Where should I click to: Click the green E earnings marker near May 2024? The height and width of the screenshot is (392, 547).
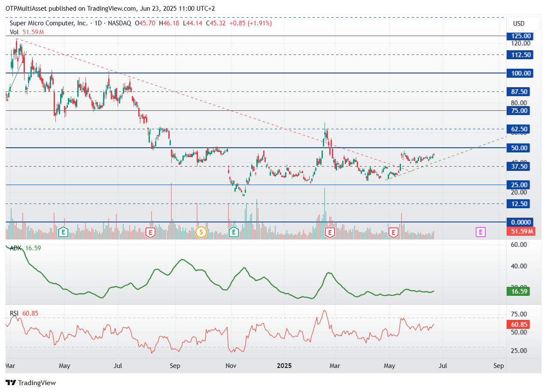pos(64,232)
